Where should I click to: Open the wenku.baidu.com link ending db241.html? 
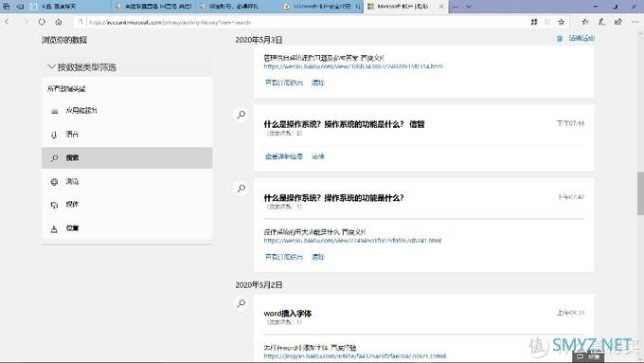tap(352, 241)
